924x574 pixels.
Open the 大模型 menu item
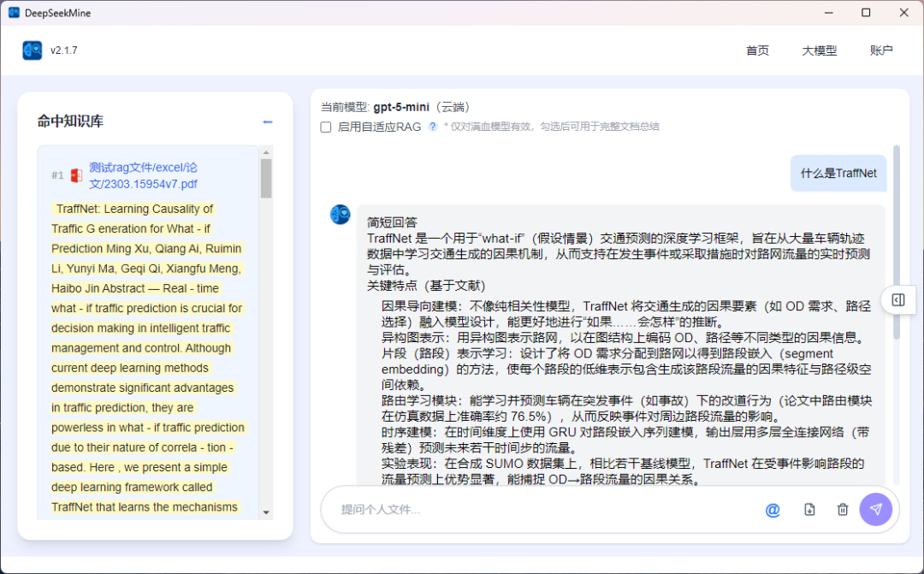819,50
